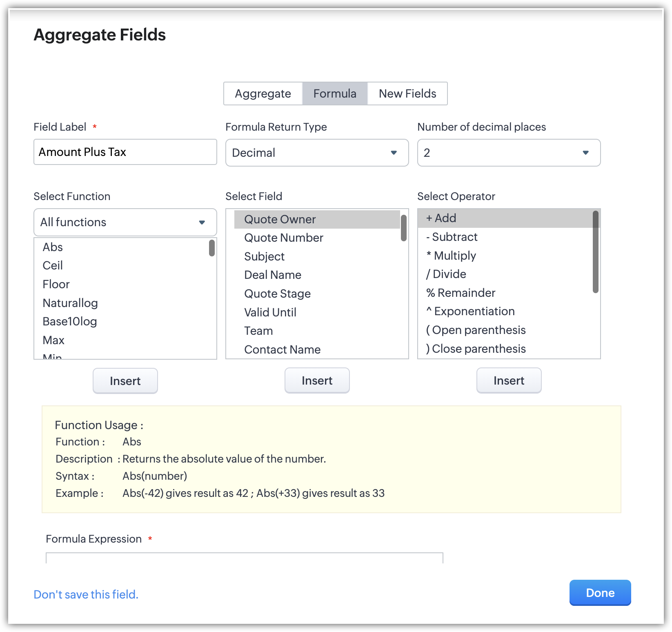Open the All functions dropdown
Screen dimensions: 672x632
coord(125,222)
